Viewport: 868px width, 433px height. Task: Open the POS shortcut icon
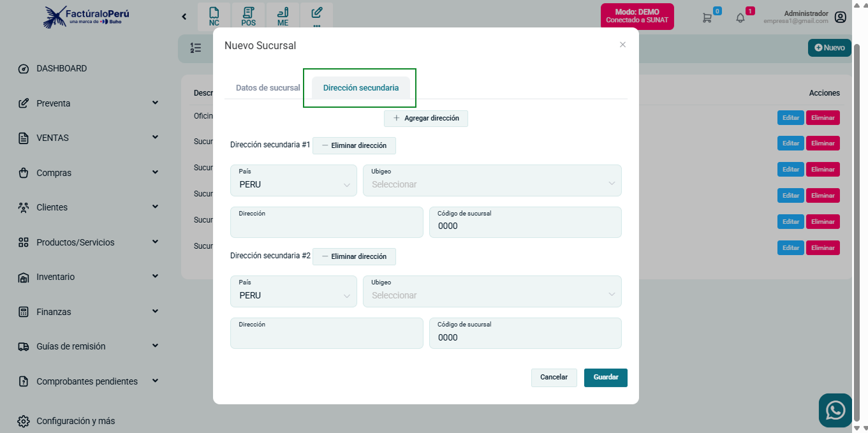point(248,16)
